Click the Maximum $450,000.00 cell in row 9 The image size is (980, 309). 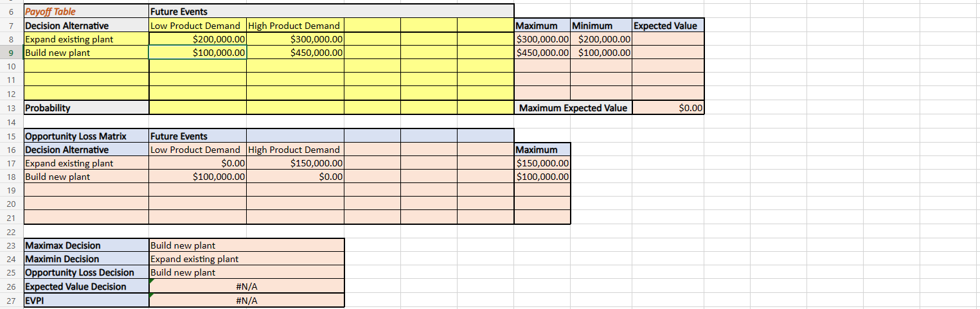pyautogui.click(x=542, y=53)
